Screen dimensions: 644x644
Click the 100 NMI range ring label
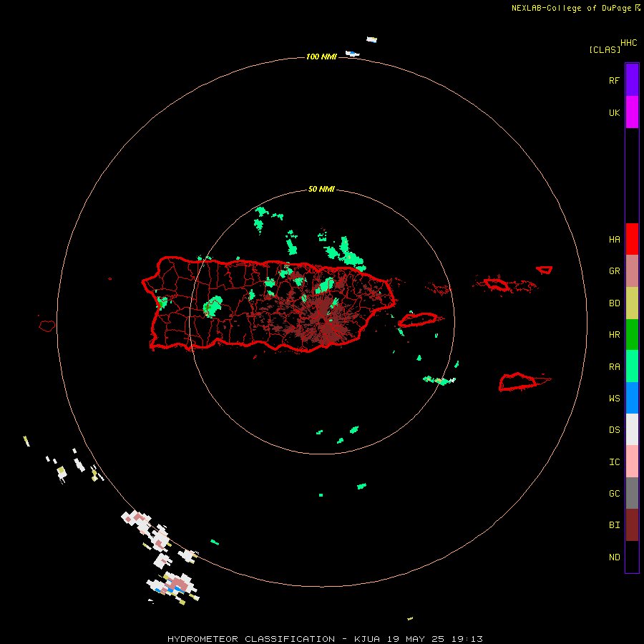[321, 57]
